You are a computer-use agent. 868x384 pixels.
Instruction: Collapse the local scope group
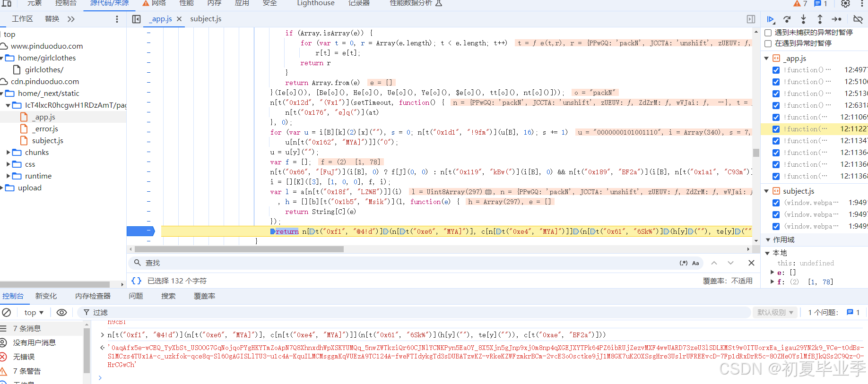tap(768, 253)
